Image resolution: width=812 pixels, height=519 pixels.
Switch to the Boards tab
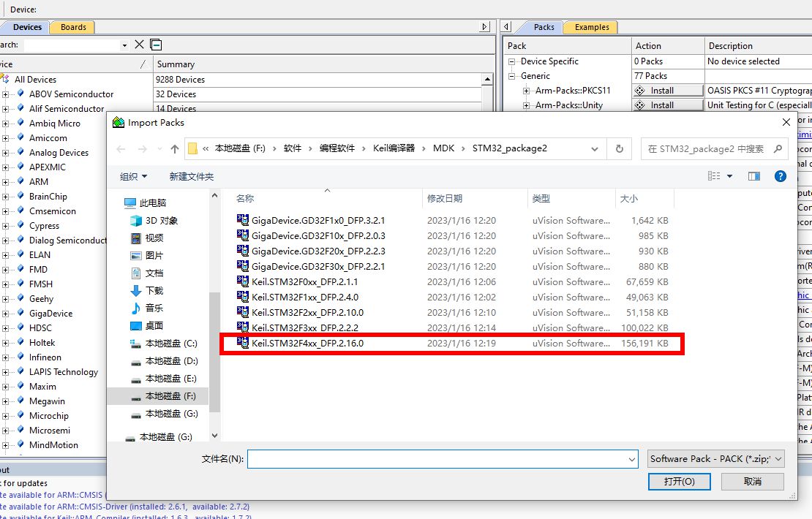click(x=73, y=28)
